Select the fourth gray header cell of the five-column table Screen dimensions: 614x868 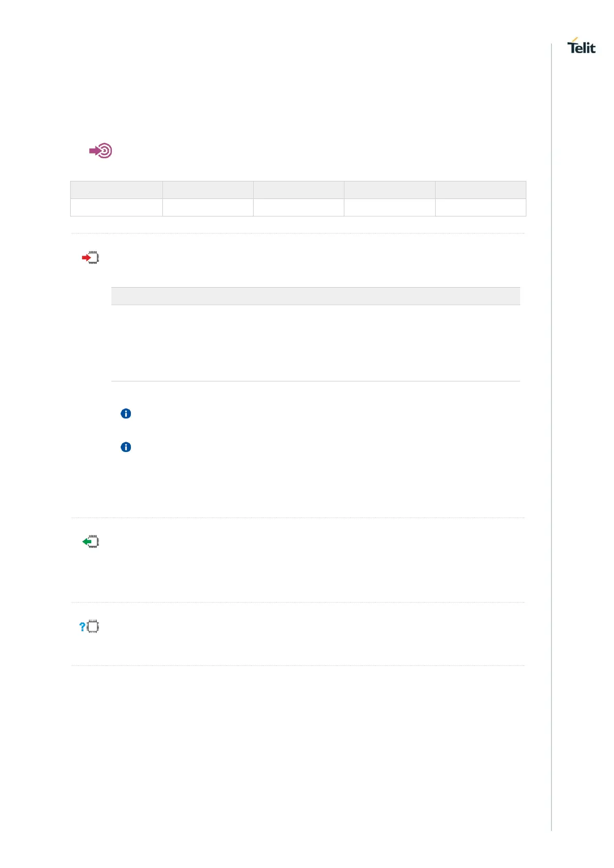tap(390, 190)
